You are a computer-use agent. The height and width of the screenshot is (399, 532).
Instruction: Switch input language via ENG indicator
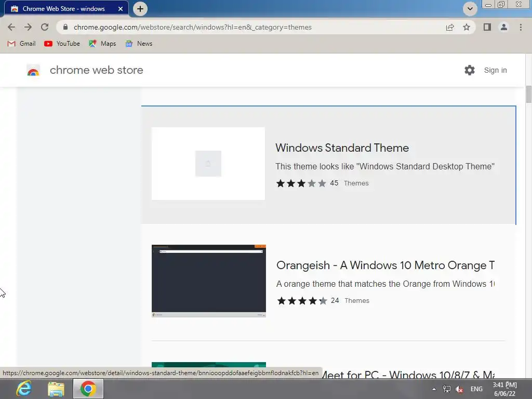click(476, 389)
